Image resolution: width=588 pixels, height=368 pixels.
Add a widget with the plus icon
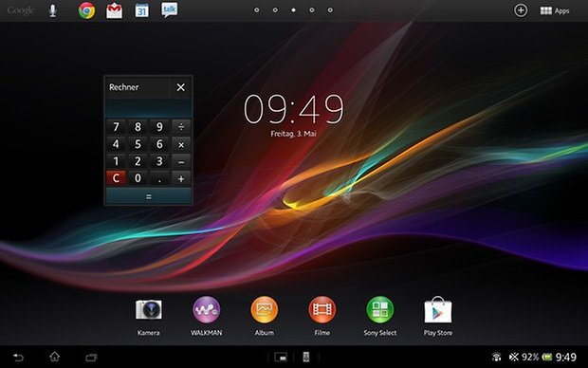click(520, 10)
